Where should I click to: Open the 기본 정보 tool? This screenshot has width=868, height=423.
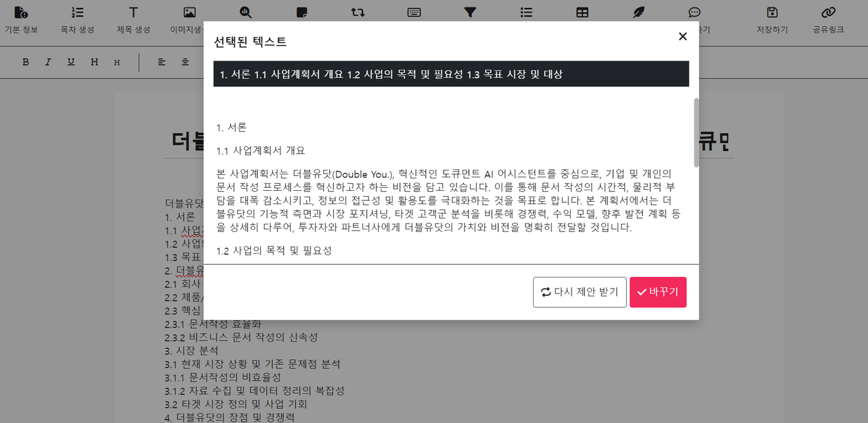point(21,20)
